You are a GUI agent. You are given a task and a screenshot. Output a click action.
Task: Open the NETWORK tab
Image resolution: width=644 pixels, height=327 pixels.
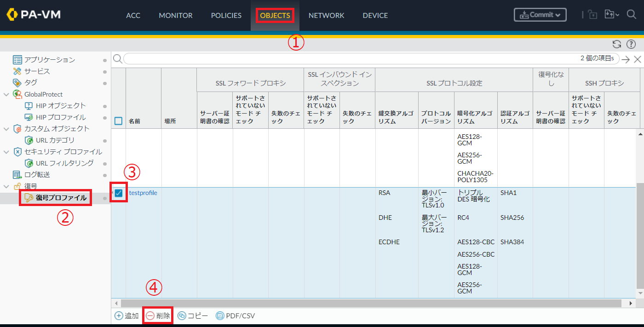pos(326,15)
